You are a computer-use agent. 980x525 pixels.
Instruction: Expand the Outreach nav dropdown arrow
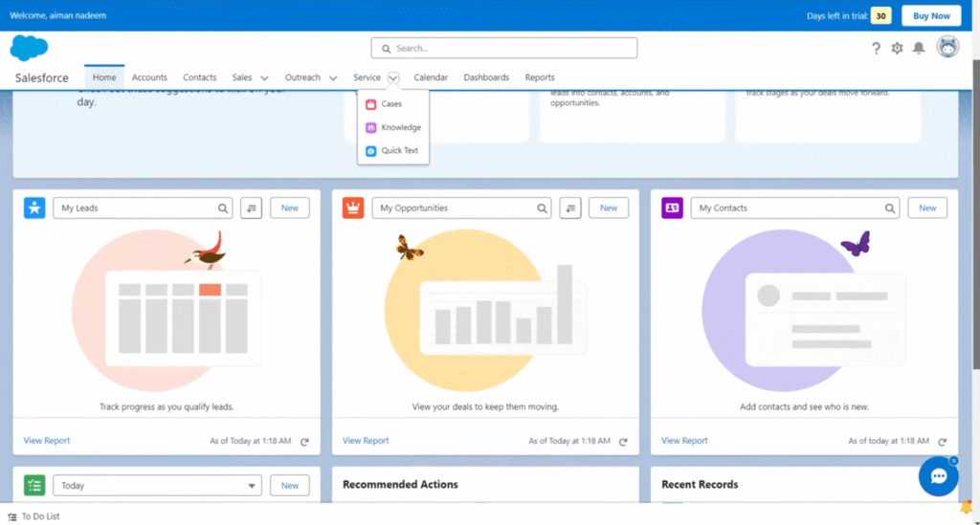tap(333, 78)
